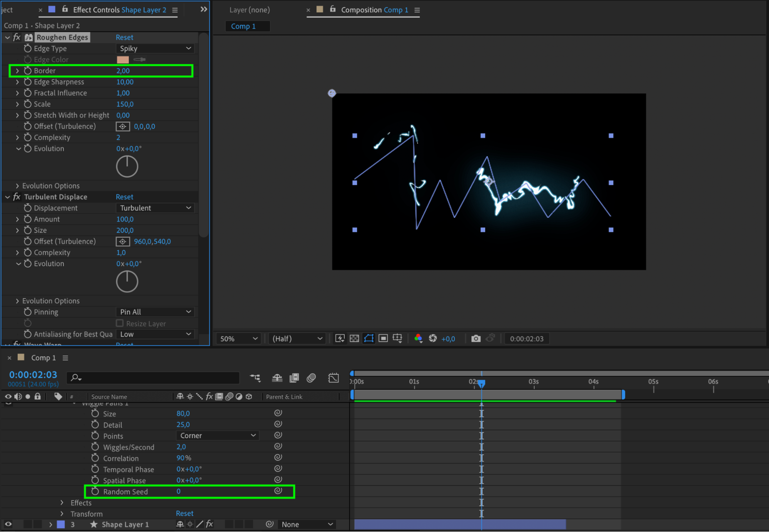Open the Edge Type Spiky dropdown

pos(155,48)
